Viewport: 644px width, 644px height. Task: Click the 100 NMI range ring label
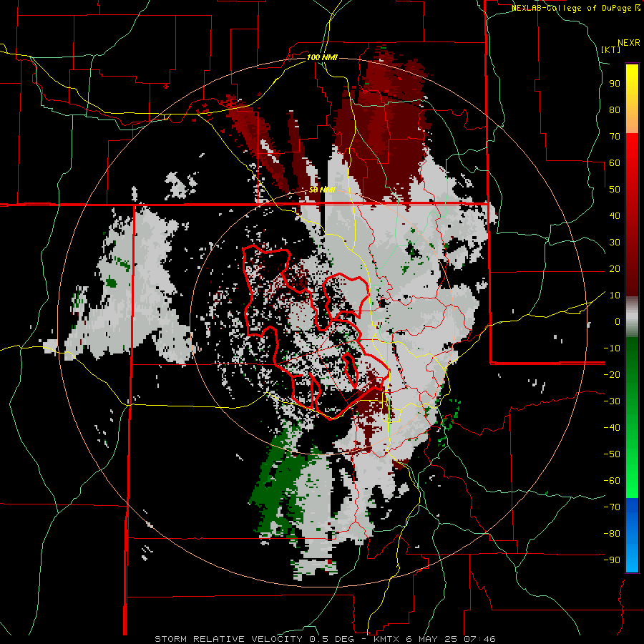pyautogui.click(x=322, y=57)
